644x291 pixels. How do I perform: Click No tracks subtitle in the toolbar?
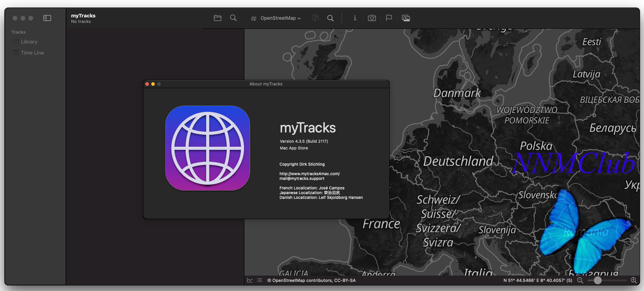(81, 22)
